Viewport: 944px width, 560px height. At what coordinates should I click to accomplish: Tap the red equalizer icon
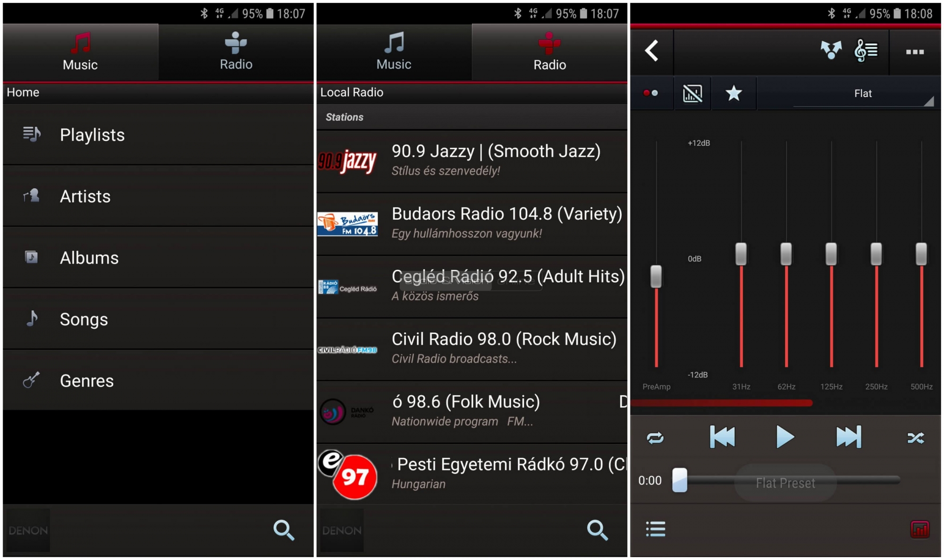[920, 529]
